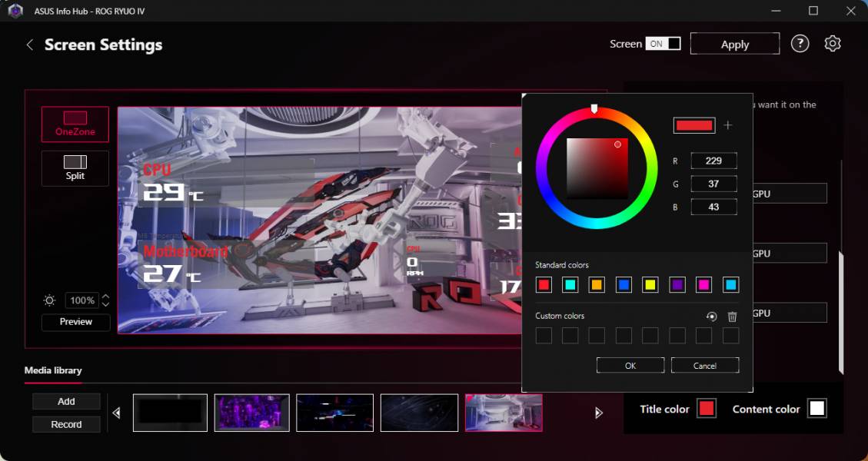This screenshot has width=868, height=461.
Task: Click the plus to save current color
Action: pos(727,125)
